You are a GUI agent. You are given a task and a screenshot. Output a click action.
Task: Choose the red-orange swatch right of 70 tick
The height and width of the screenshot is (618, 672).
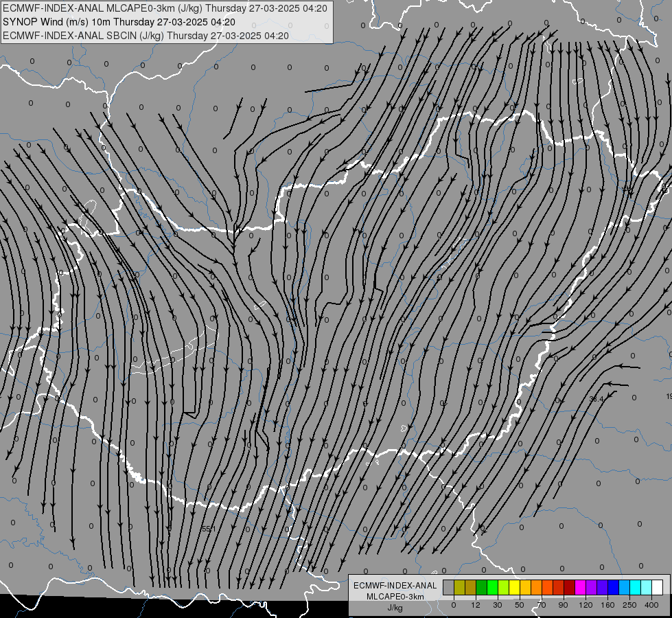point(548,587)
